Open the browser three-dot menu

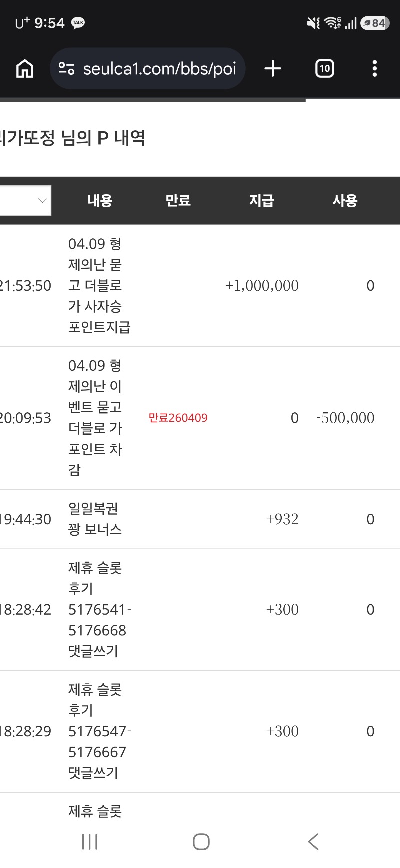pos(374,69)
